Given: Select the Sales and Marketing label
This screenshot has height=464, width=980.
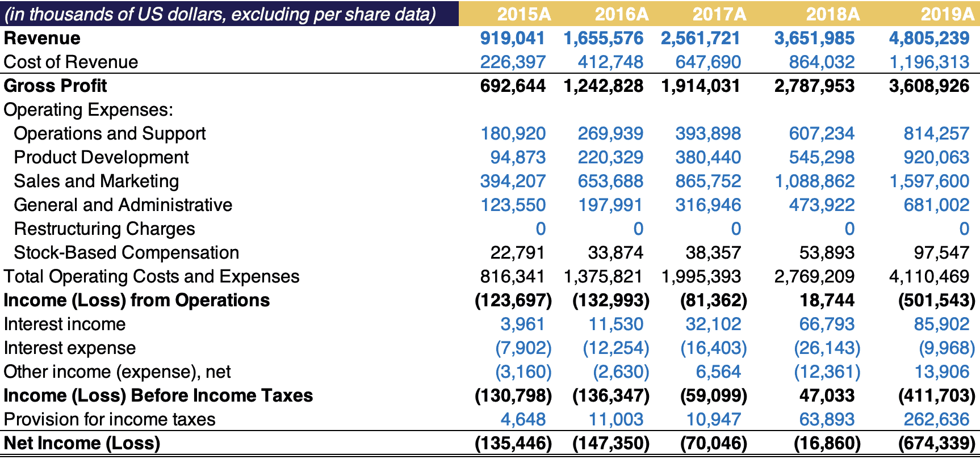Looking at the screenshot, I should point(96,181).
